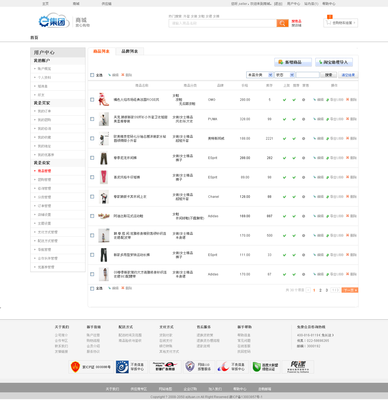This screenshot has height=400, width=388.
Task: Select the 商品列表 tab
Action: [101, 51]
